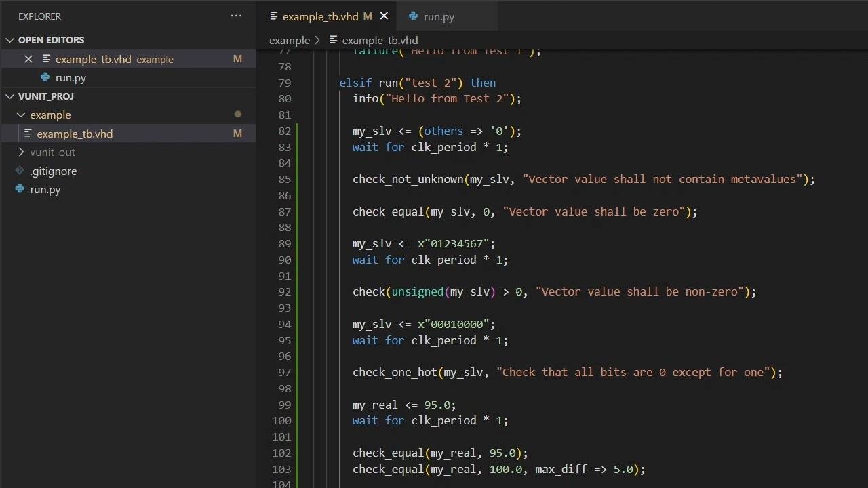Close example_tb.vhd via X in Open Editors
Image resolution: width=868 pixels, height=488 pixels.
click(29, 59)
